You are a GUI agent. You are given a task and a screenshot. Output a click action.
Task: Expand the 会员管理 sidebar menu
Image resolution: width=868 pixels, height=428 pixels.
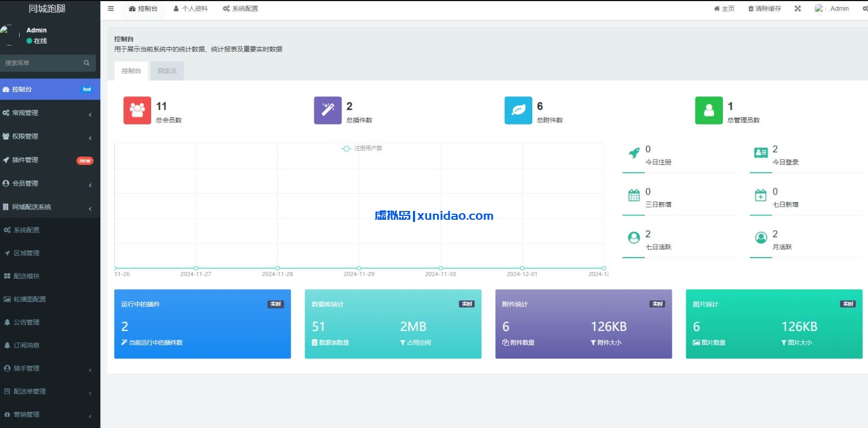[49, 184]
